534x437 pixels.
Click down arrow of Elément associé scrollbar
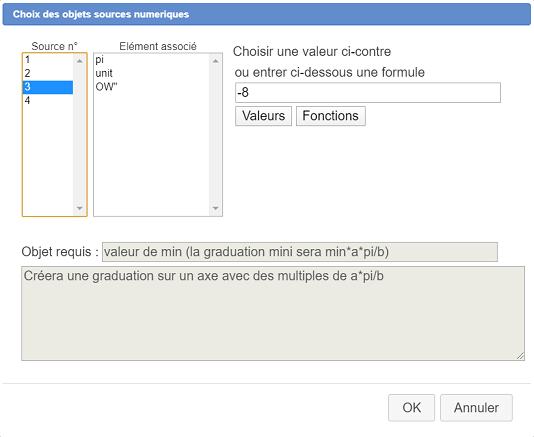(x=215, y=208)
